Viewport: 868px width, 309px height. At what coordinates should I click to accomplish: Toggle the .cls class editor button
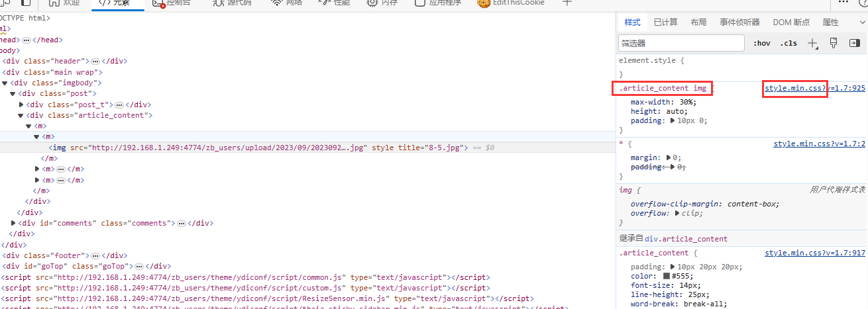point(788,43)
